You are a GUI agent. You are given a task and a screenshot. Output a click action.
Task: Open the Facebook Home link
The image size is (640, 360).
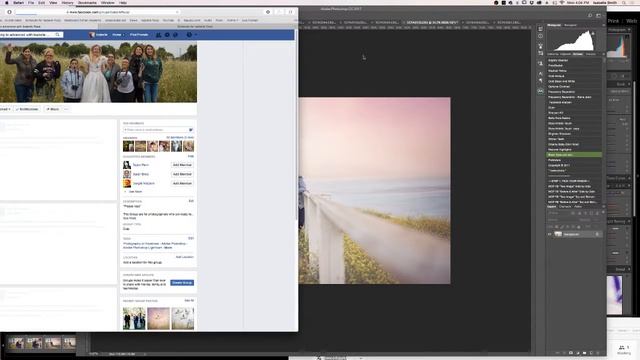pyautogui.click(x=117, y=35)
